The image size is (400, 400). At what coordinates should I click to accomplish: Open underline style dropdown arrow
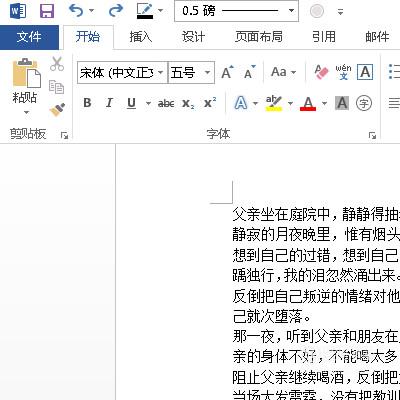pyautogui.click(x=148, y=103)
